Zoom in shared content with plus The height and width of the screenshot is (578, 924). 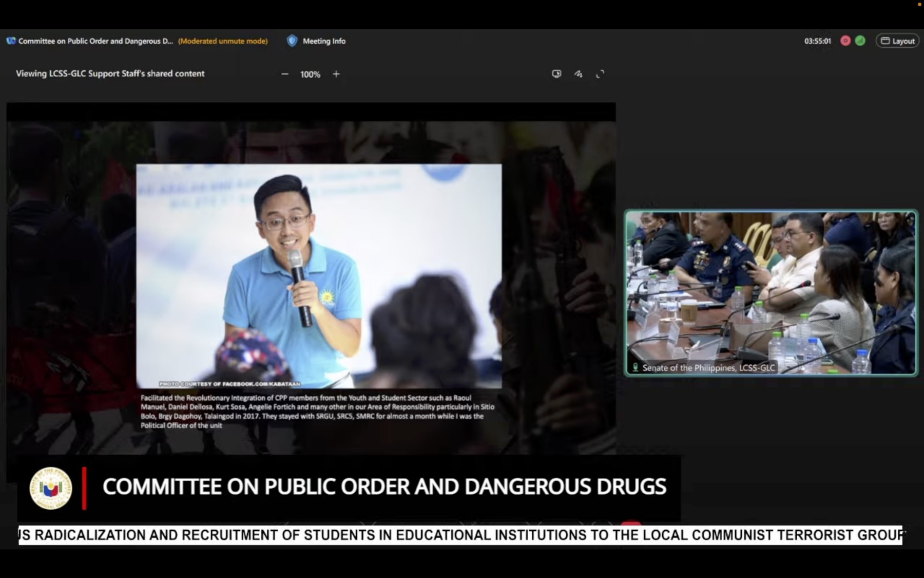click(x=336, y=74)
